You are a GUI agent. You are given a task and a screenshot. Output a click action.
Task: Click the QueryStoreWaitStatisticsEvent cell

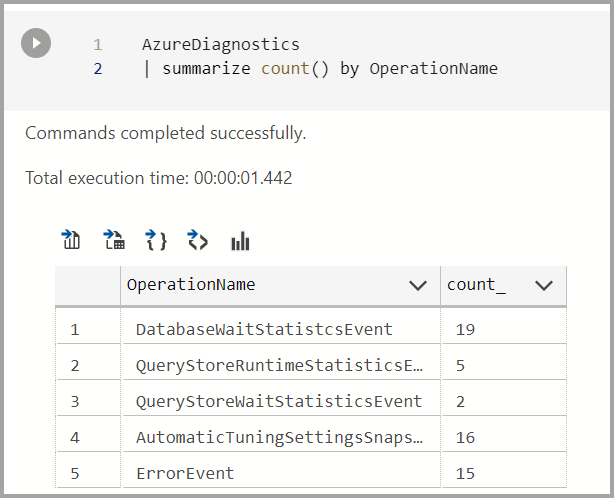(x=281, y=398)
